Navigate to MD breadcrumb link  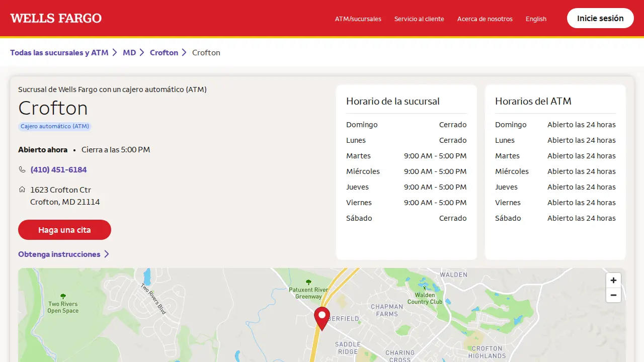[129, 52]
